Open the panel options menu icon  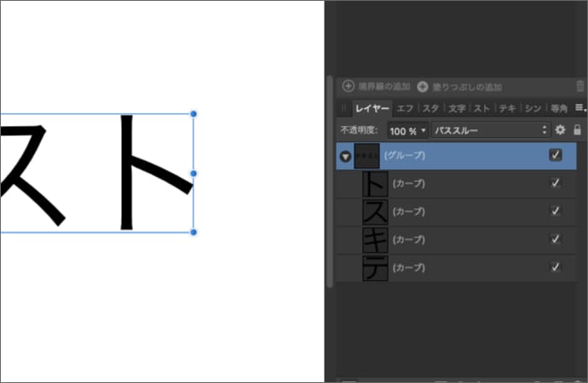point(580,108)
